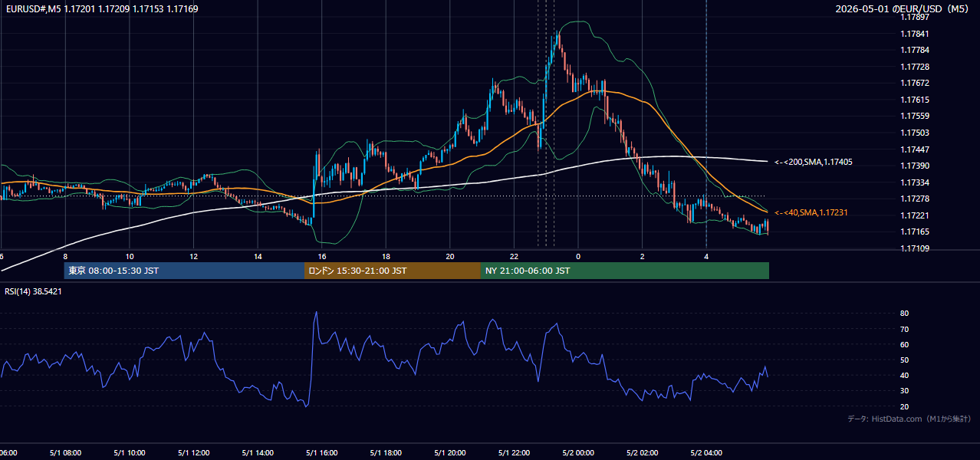Select the ロンドン 15:30-21:00 JST session bar
This screenshot has height=460, width=980.
point(393,271)
